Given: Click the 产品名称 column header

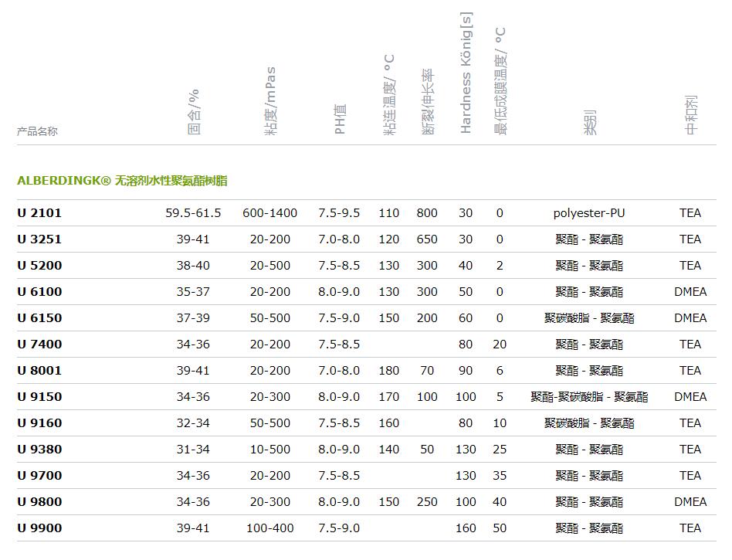Looking at the screenshot, I should pyautogui.click(x=37, y=131).
